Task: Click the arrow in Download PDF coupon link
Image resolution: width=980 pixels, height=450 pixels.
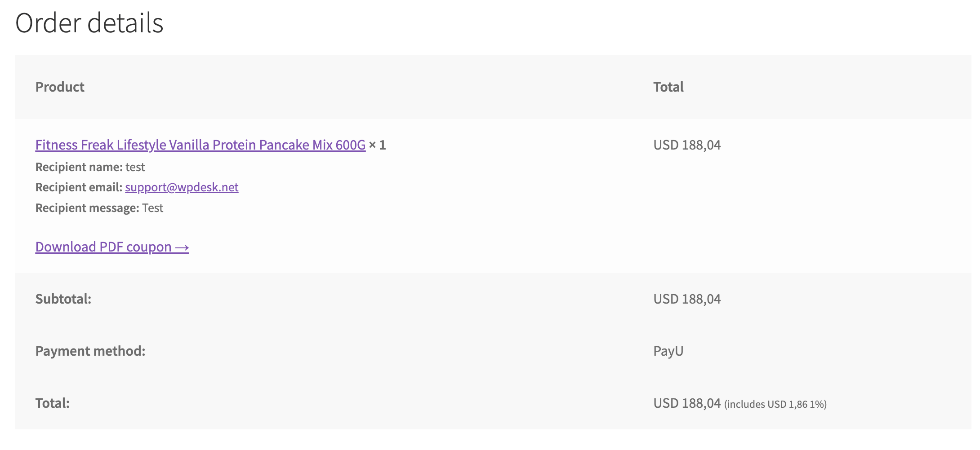Action: coord(182,247)
